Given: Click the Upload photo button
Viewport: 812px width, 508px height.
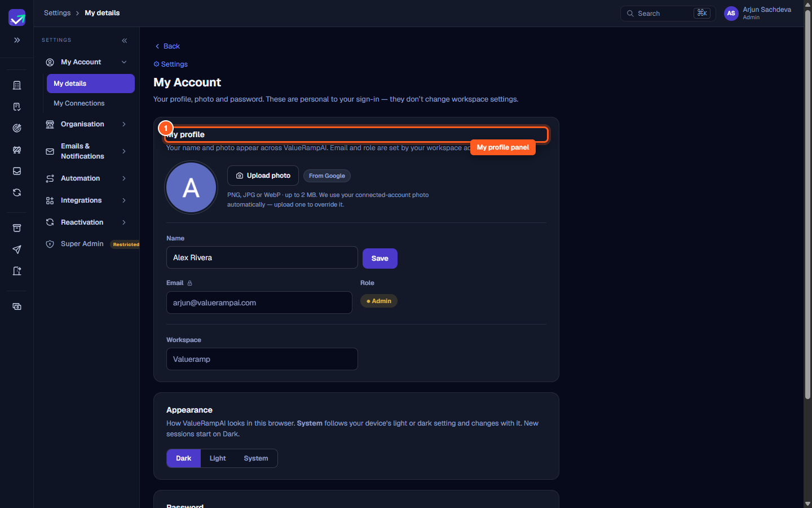Looking at the screenshot, I should pyautogui.click(x=263, y=176).
